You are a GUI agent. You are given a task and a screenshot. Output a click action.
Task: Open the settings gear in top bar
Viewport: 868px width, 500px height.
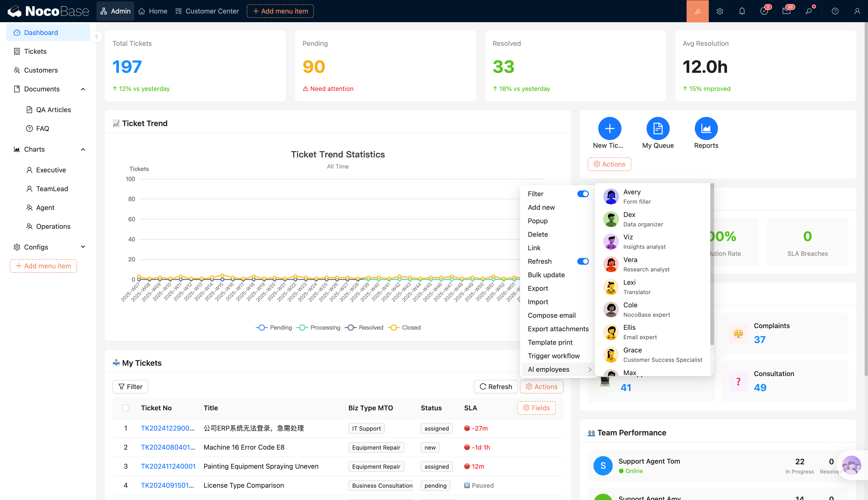(720, 11)
